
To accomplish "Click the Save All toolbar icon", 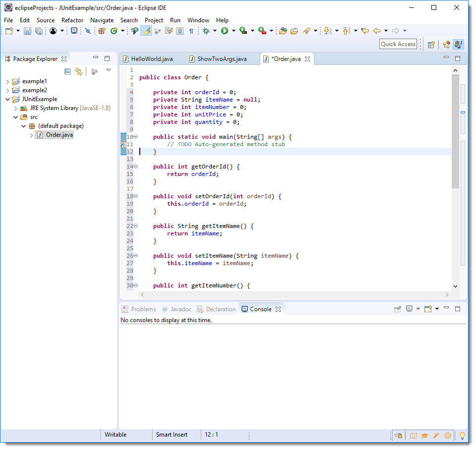I will pos(39,31).
